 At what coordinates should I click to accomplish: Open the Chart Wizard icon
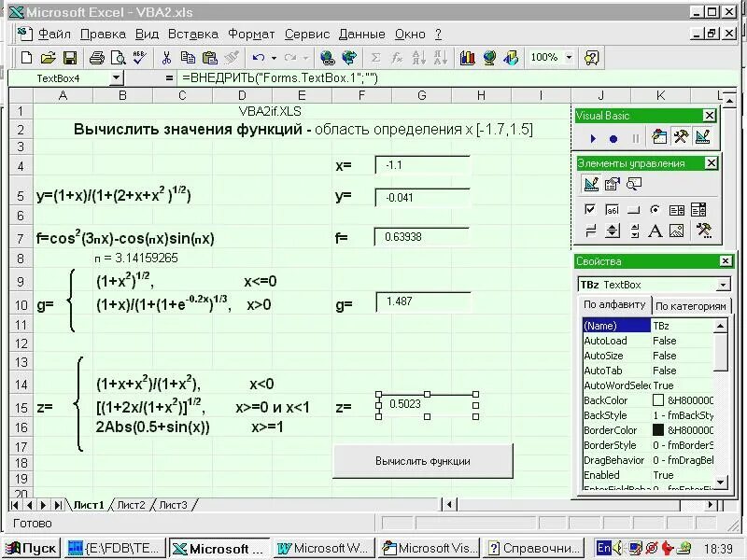coord(468,58)
